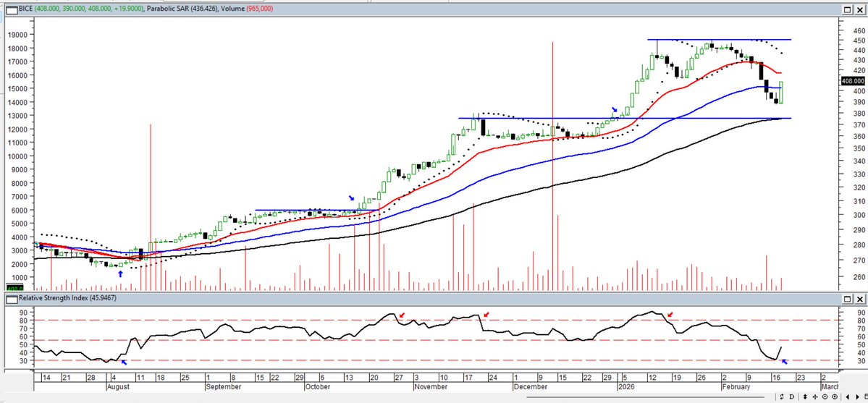Click the horizontal scrollbar under the chart
The height and width of the screenshot is (403, 868).
pos(645,396)
